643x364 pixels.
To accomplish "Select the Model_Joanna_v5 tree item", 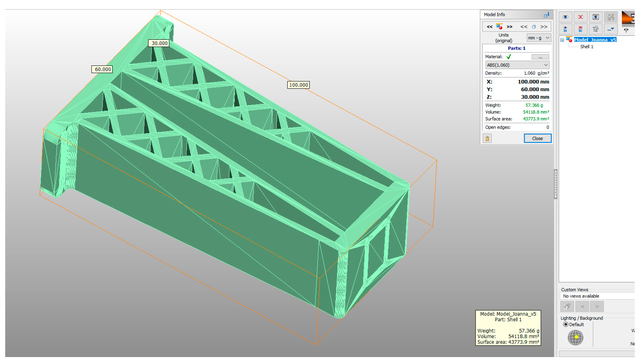I will tap(595, 40).
